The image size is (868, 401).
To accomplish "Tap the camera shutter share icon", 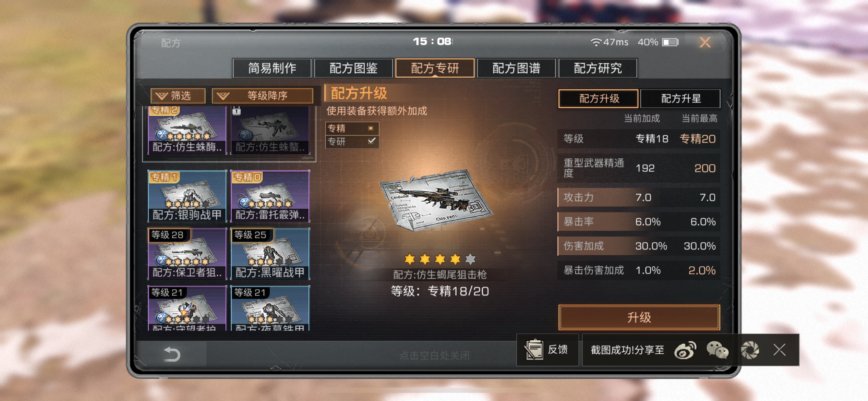I will tap(750, 350).
